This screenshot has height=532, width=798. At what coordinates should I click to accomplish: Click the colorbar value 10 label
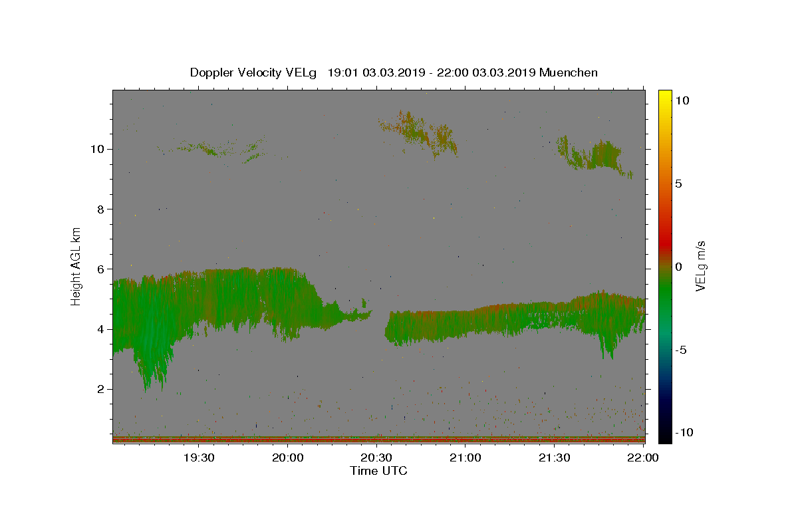point(682,100)
